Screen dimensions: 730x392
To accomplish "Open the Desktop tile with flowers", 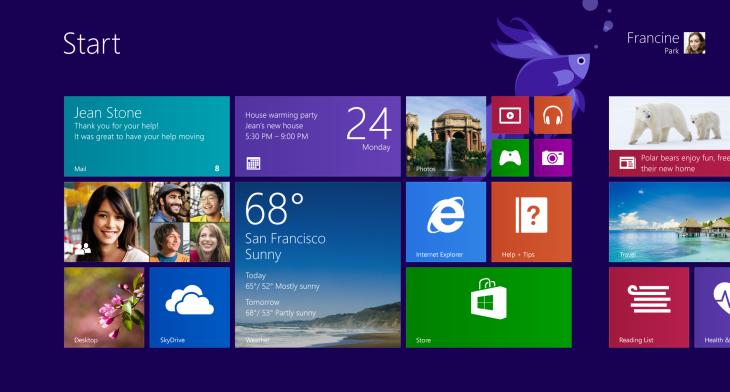I will tap(104, 307).
